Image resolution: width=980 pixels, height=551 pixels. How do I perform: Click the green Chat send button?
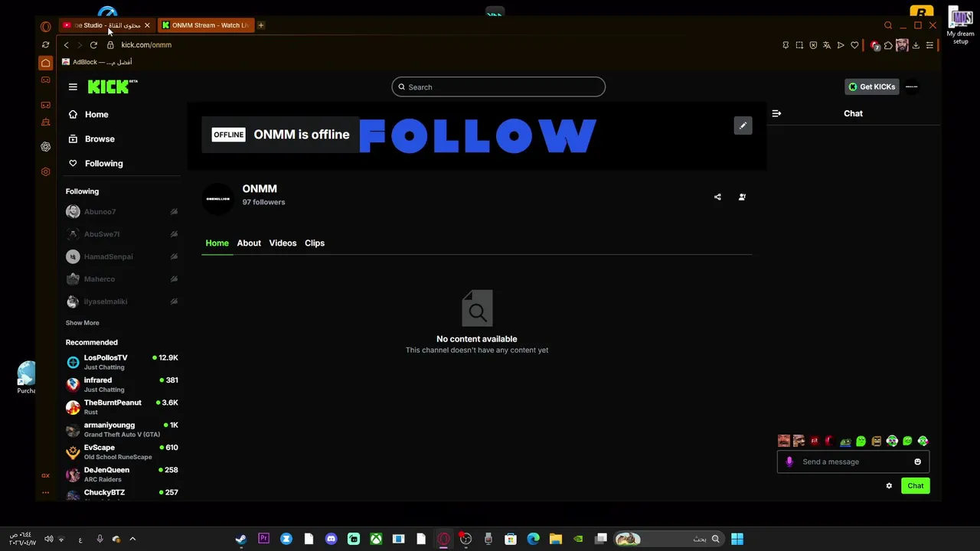point(916,486)
